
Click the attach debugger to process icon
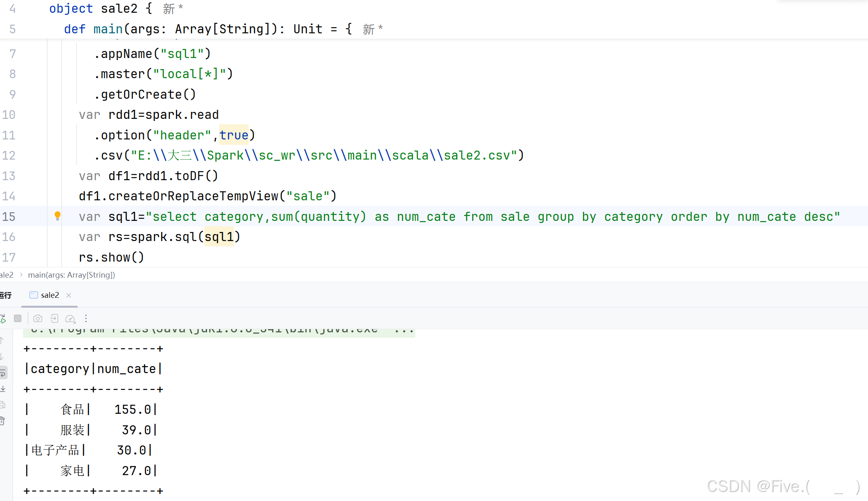[54, 318]
